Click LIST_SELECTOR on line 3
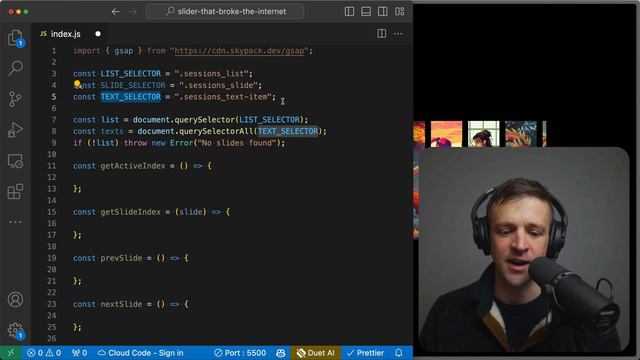 (131, 73)
